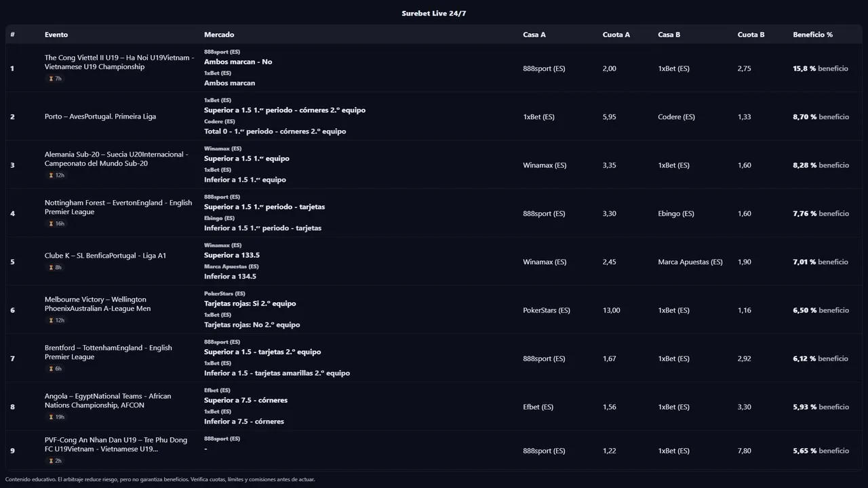Select the 13,00 odds for Melbourne Victory
Screen dimensions: 868x488
pos(611,310)
